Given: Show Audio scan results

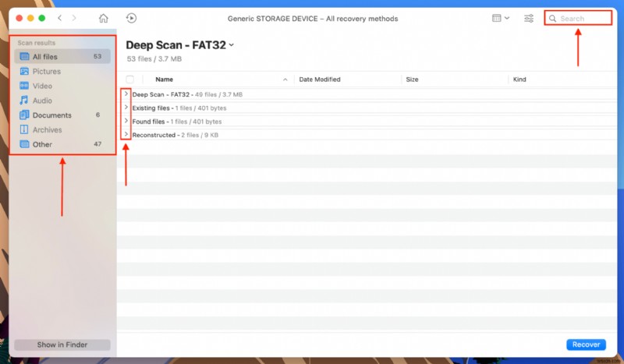Looking at the screenshot, I should tap(62, 101).
